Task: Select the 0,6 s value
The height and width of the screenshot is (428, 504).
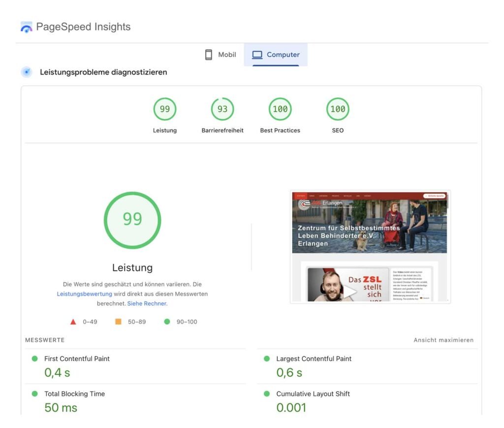Action: click(x=289, y=373)
